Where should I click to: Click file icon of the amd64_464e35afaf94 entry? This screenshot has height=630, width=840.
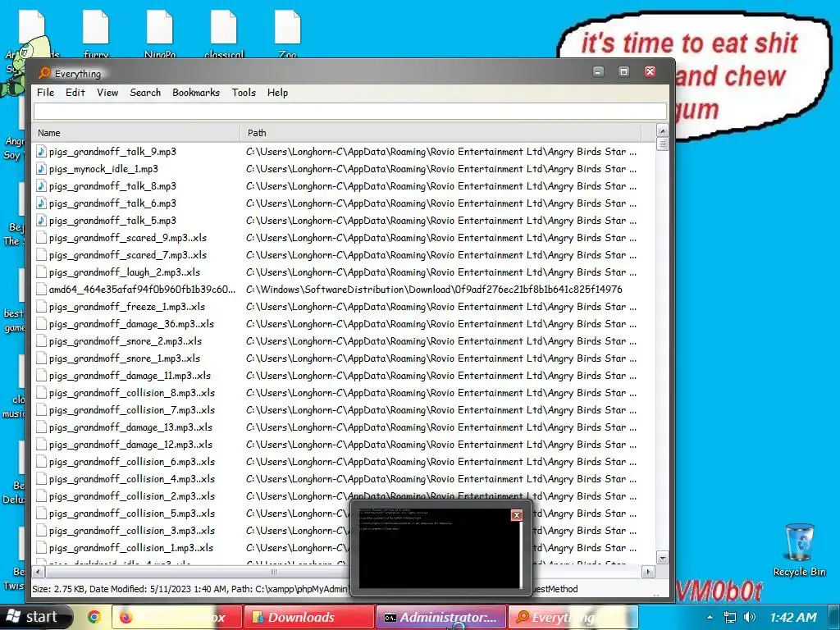pos(41,290)
